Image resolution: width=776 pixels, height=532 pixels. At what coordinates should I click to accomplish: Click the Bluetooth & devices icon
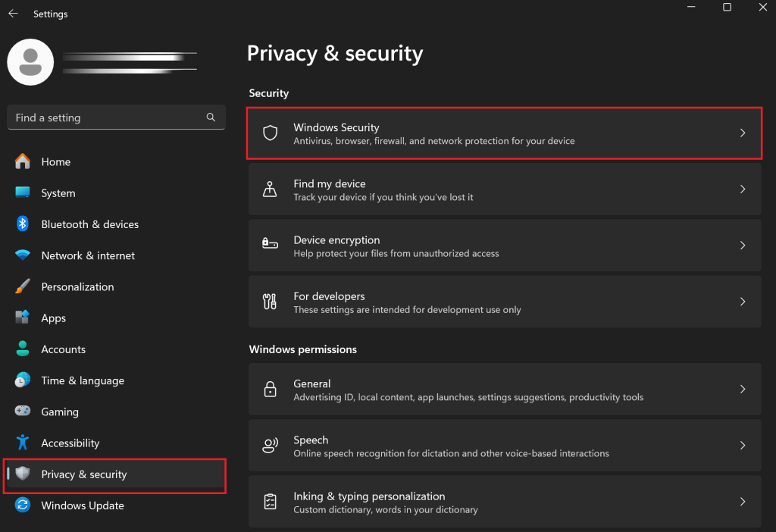23,224
